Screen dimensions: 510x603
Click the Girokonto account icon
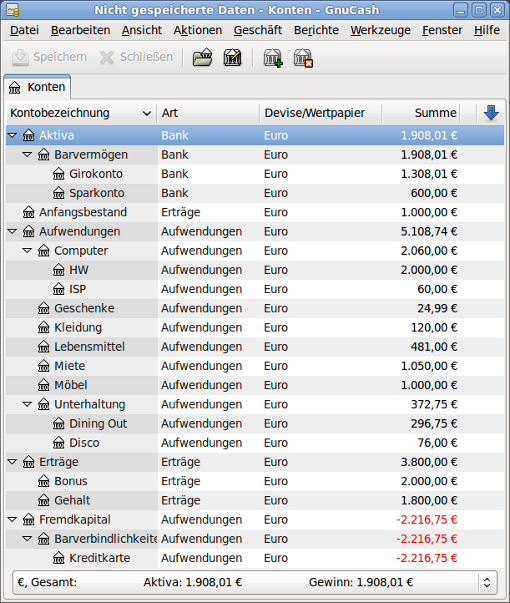coord(58,174)
